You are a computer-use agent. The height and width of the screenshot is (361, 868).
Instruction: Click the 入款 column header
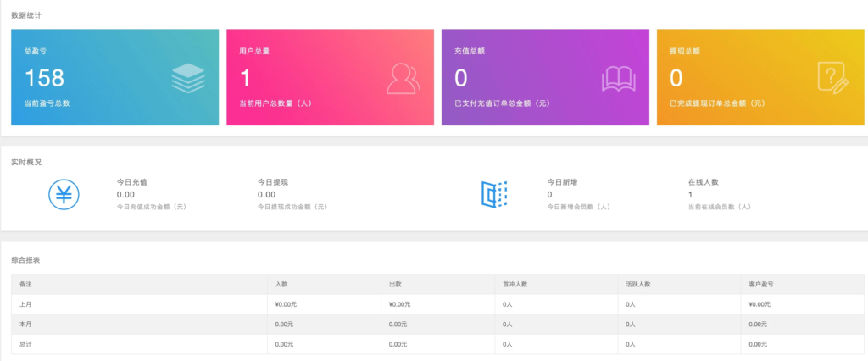(x=282, y=284)
